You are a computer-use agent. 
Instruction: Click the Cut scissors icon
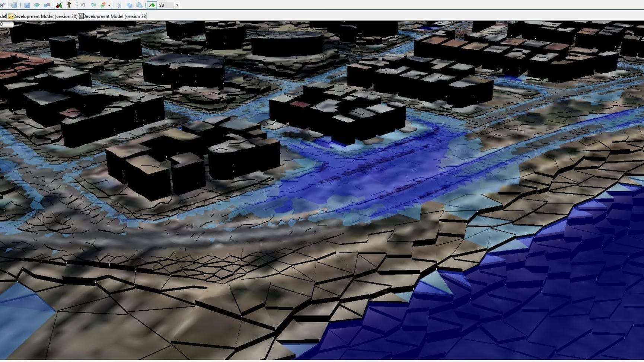119,5
